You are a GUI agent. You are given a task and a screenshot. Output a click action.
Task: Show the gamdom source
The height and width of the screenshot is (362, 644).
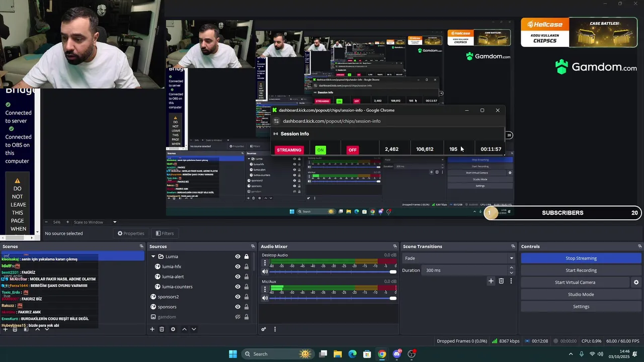(238, 317)
